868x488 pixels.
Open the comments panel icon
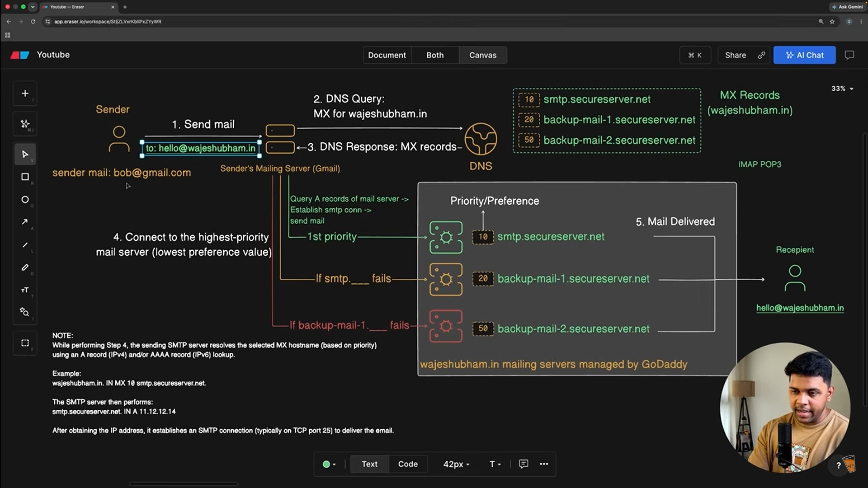pos(849,55)
